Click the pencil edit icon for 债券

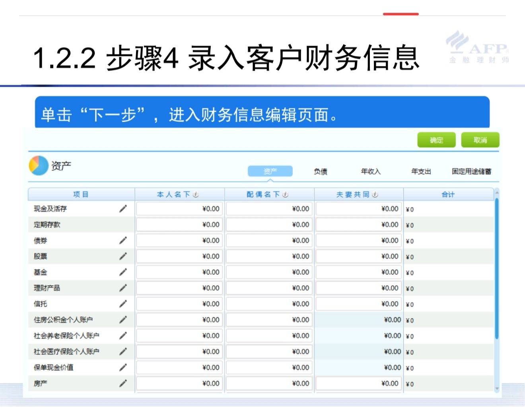pos(123,241)
